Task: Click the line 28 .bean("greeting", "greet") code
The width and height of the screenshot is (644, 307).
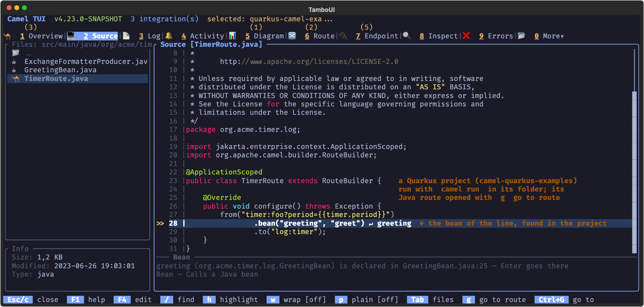Action: pos(309,223)
